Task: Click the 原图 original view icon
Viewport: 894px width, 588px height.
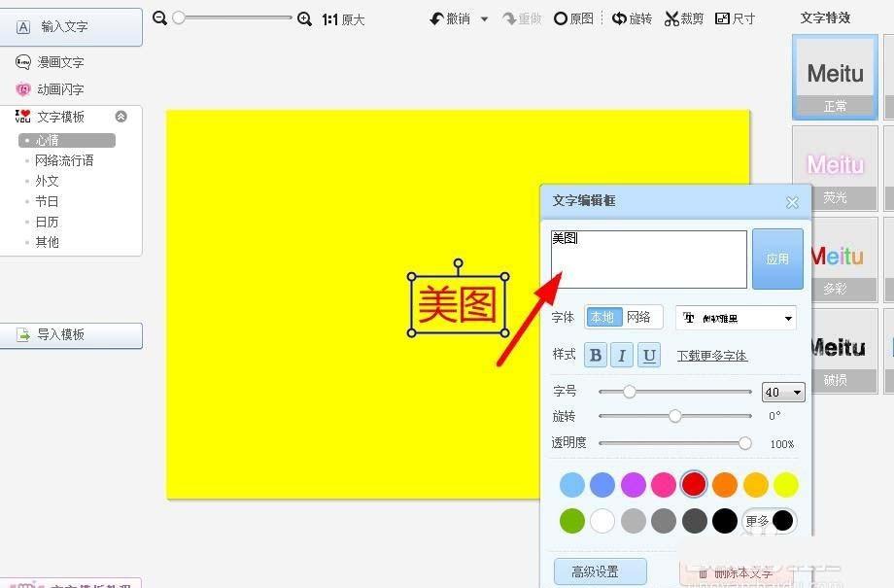Action: (x=572, y=18)
